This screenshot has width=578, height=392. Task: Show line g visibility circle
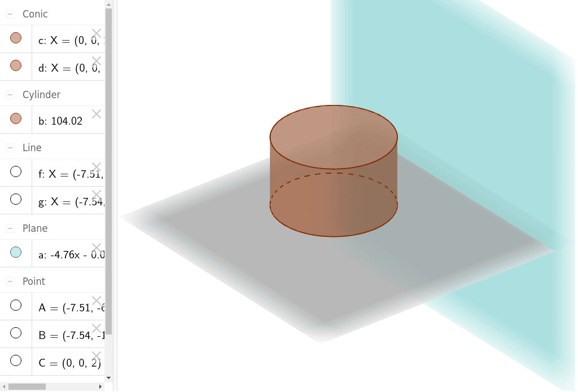16,199
